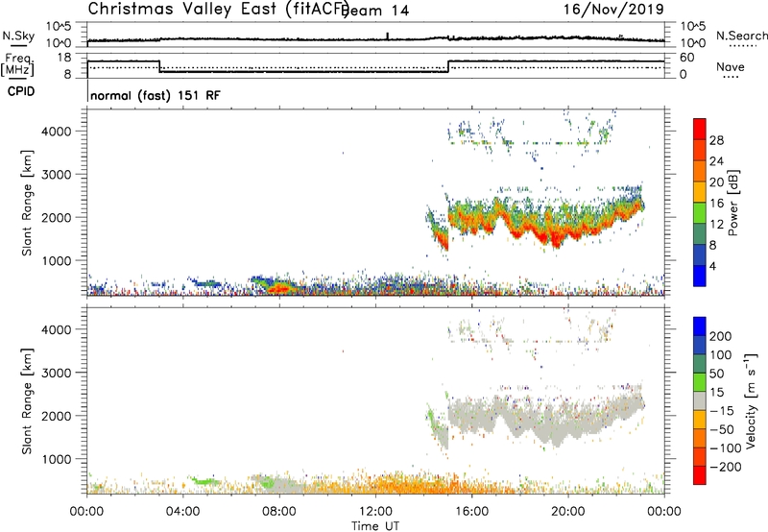The height and width of the screenshot is (532, 768).
Task: Click the '1000' tick on velocity panel
Action: [57, 459]
